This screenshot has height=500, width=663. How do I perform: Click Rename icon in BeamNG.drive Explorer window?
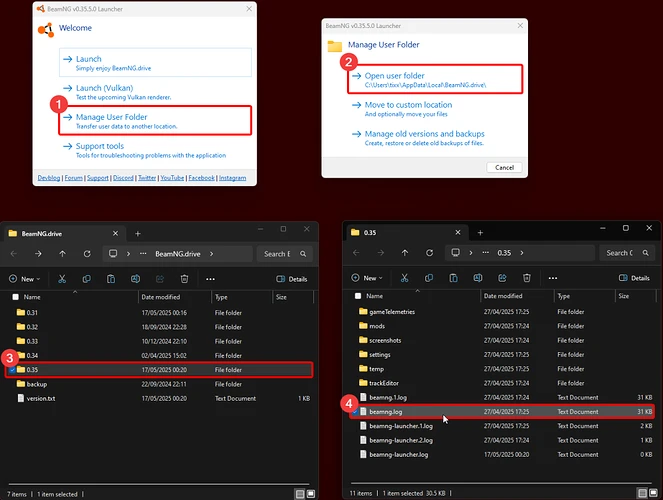135,279
